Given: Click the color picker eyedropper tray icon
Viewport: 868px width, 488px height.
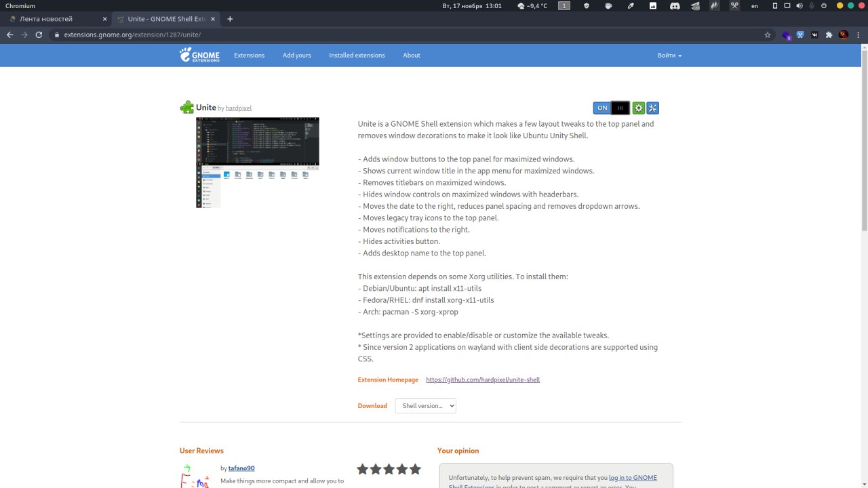Looking at the screenshot, I should point(631,5).
